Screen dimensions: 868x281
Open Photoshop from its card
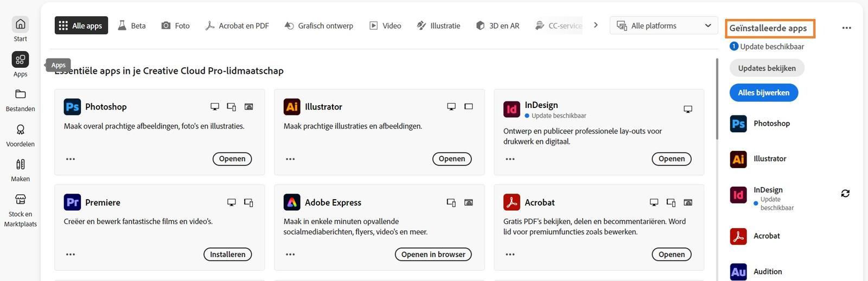[232, 159]
